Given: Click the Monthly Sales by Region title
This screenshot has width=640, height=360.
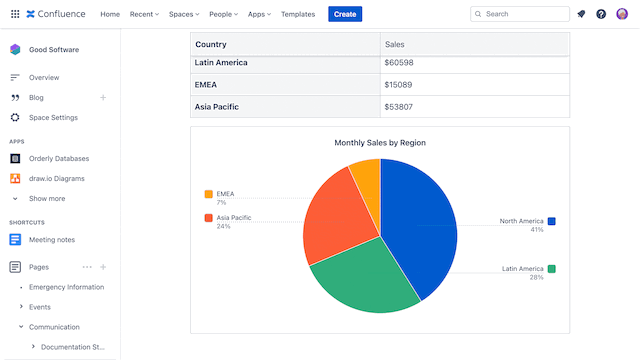Looking at the screenshot, I should pos(380,143).
